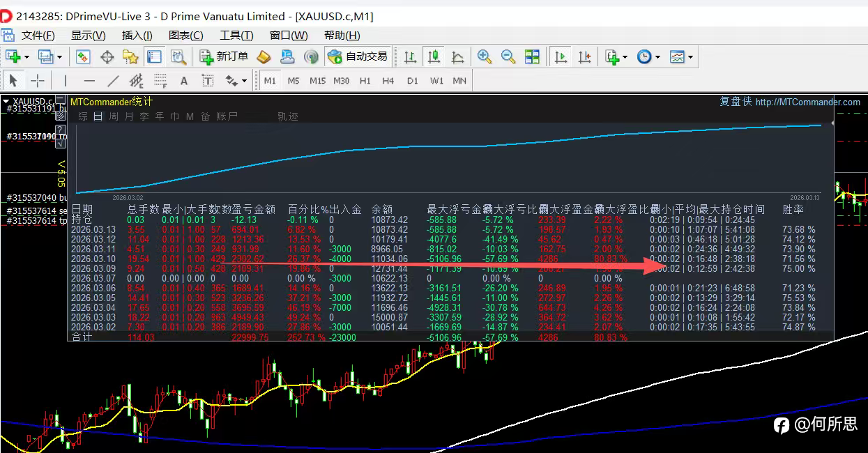Click the round green market icon
Image resolution: width=868 pixels, height=453 pixels.
[x=311, y=56]
